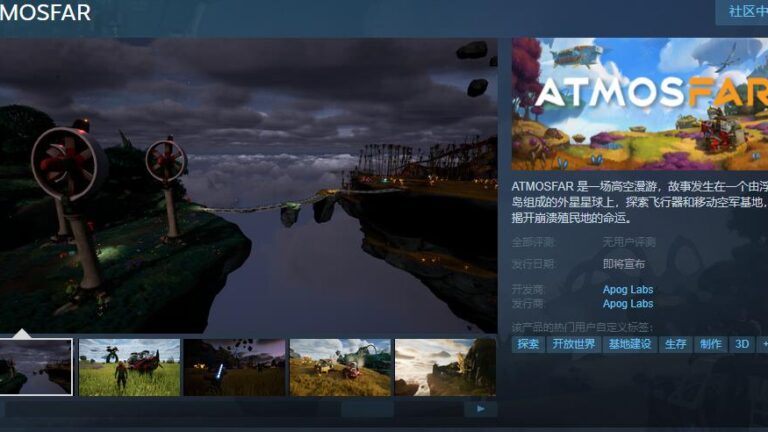Open the 社区中 community hub button
Screen dimensions: 768x432
[x=742, y=12]
